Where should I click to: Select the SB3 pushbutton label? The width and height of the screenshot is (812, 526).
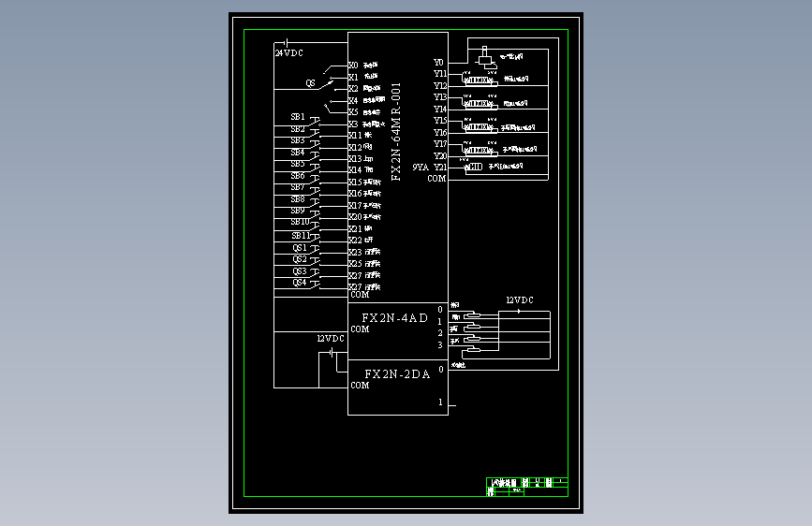(298, 140)
